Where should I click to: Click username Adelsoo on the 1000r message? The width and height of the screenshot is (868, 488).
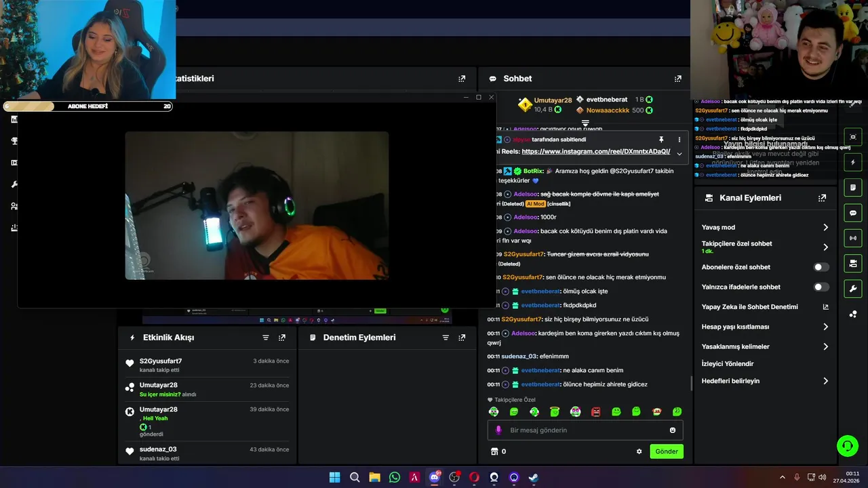tap(526, 218)
